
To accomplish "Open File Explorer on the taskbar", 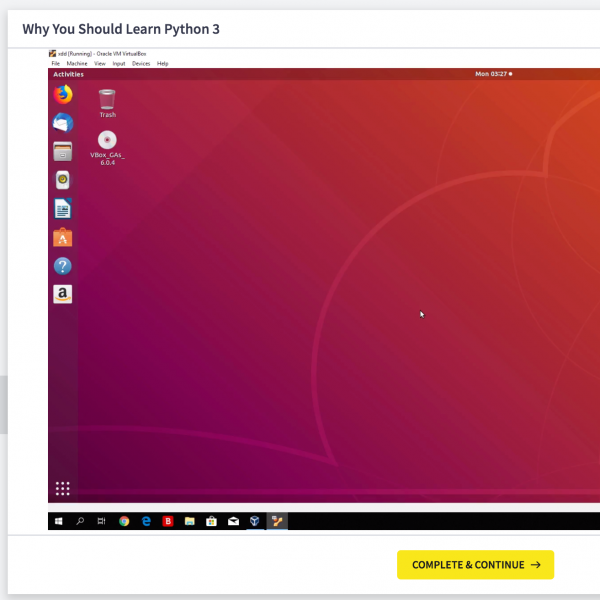I will [189, 521].
